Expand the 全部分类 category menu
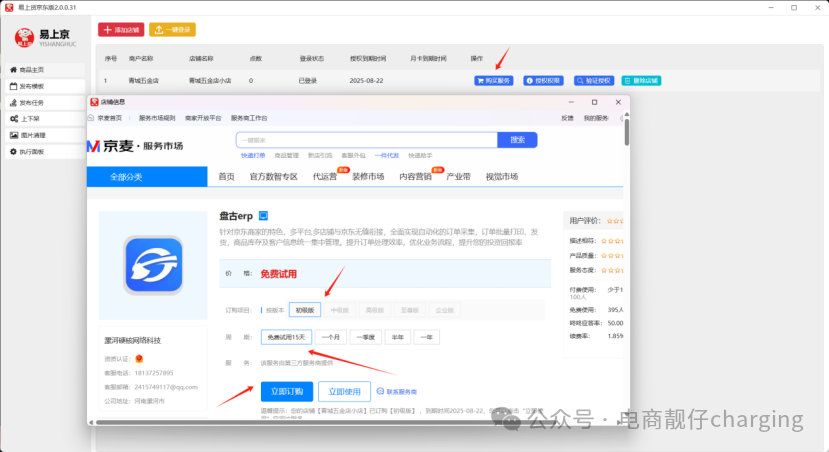Viewport: 829px width, 452px height. 147,177
